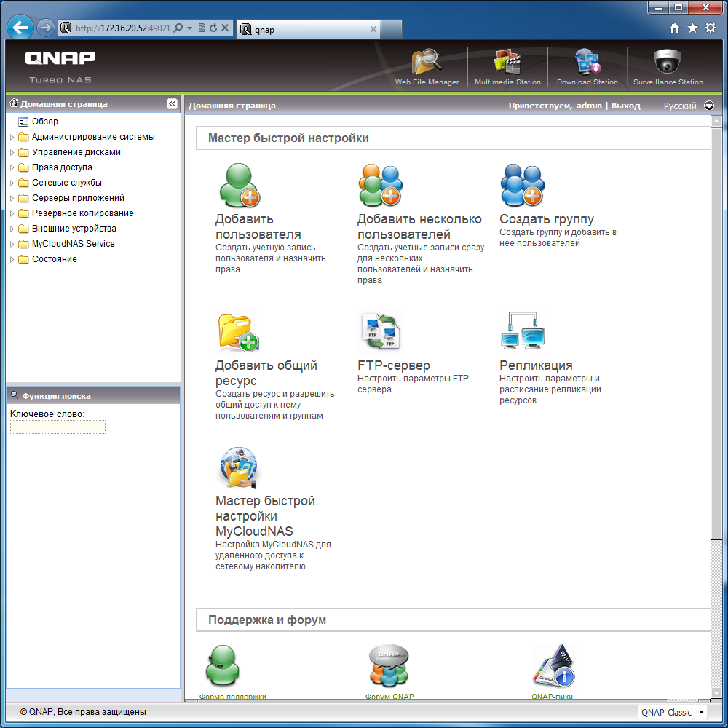This screenshot has height=728, width=728.
Task: Collapse the left navigation panel
Action: (172, 103)
